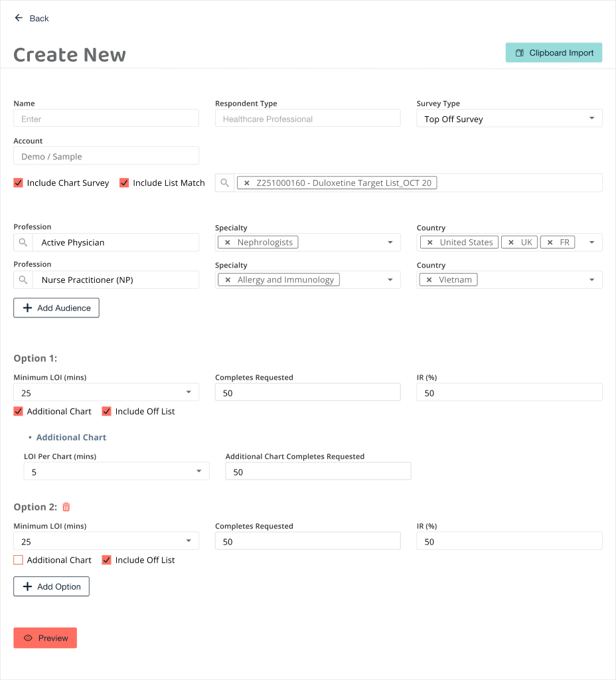Remove the UK country tag
Image resolution: width=616 pixels, height=680 pixels.
point(511,242)
